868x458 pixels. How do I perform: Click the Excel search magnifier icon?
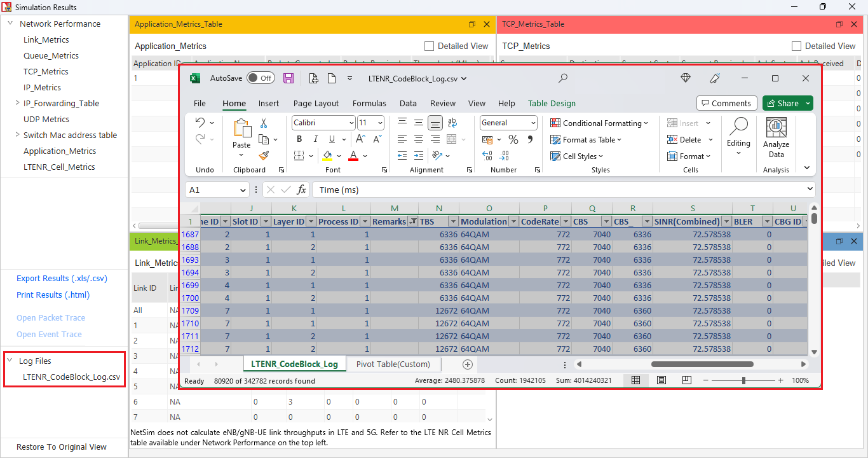coord(562,78)
